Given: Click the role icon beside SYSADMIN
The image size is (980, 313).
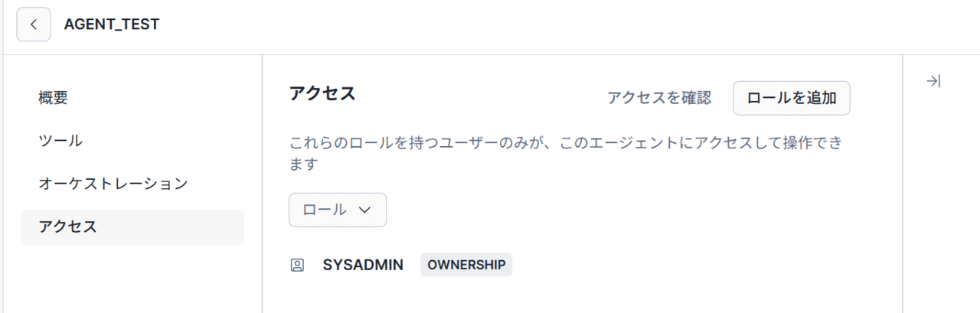Looking at the screenshot, I should [x=297, y=266].
